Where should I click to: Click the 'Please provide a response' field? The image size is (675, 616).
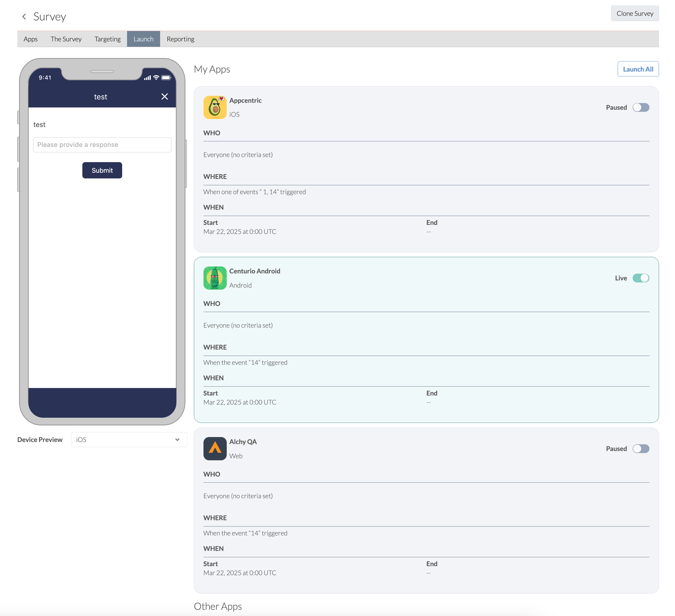point(102,145)
